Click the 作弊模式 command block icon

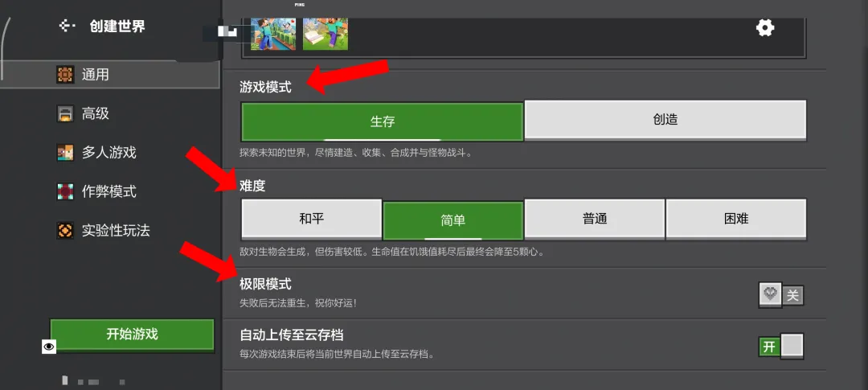[x=65, y=191]
